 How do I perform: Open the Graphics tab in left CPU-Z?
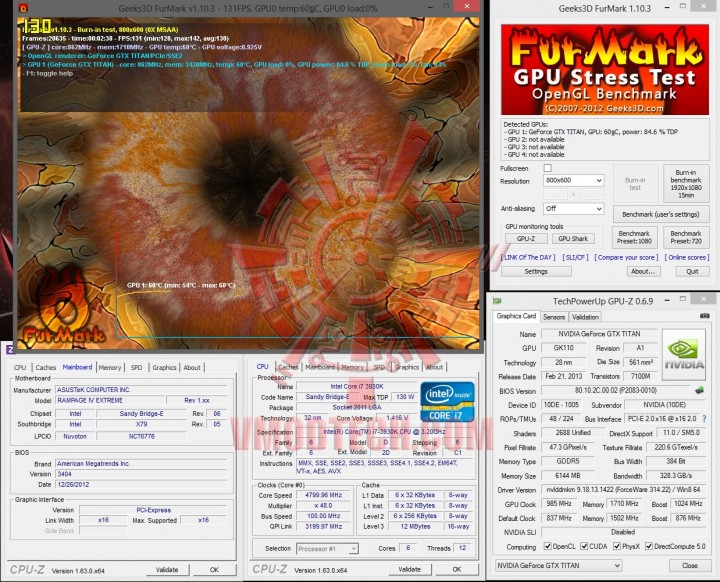164,367
